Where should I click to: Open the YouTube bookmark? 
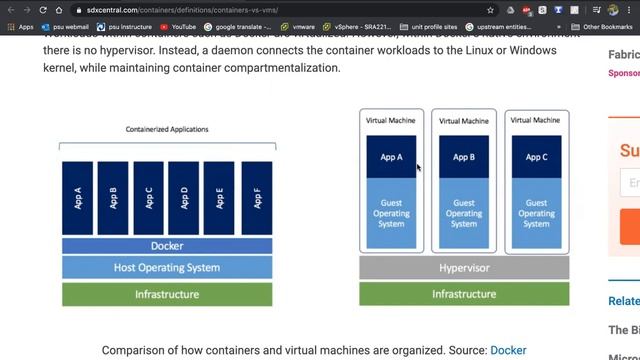coord(178,27)
